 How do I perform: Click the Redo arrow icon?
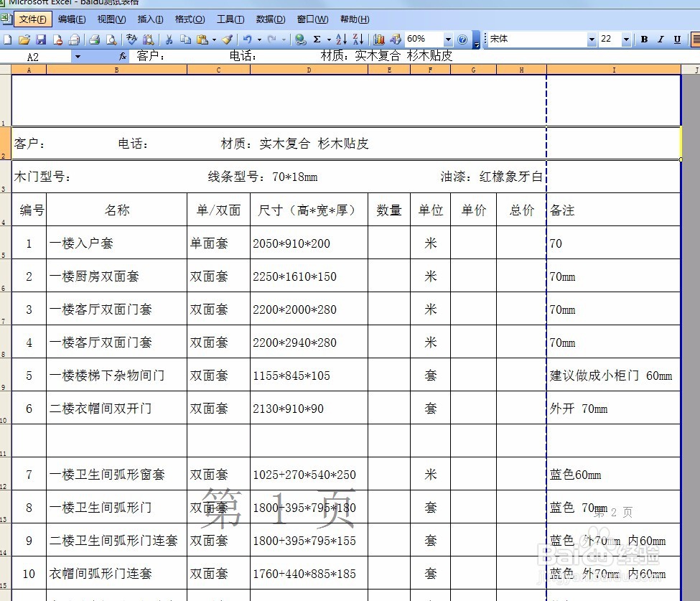pos(271,39)
